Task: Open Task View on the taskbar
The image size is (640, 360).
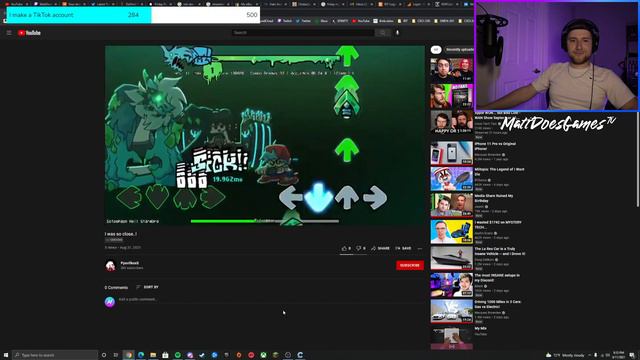Action: (x=116, y=355)
